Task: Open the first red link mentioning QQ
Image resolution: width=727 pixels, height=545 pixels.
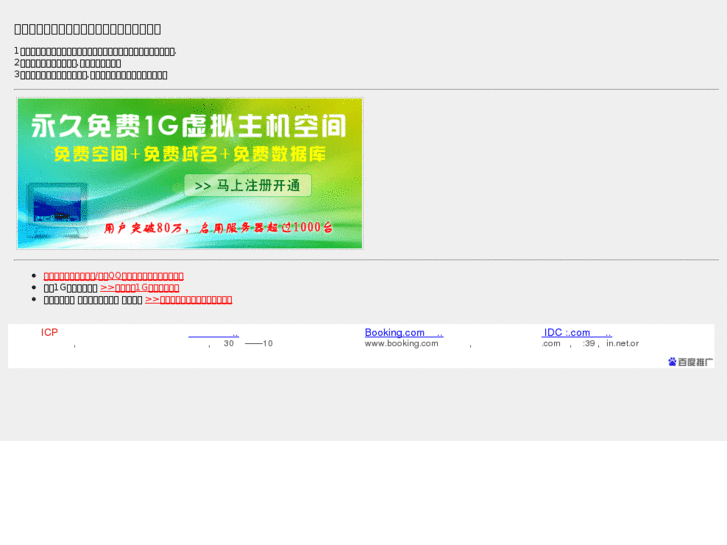Action: tap(114, 276)
